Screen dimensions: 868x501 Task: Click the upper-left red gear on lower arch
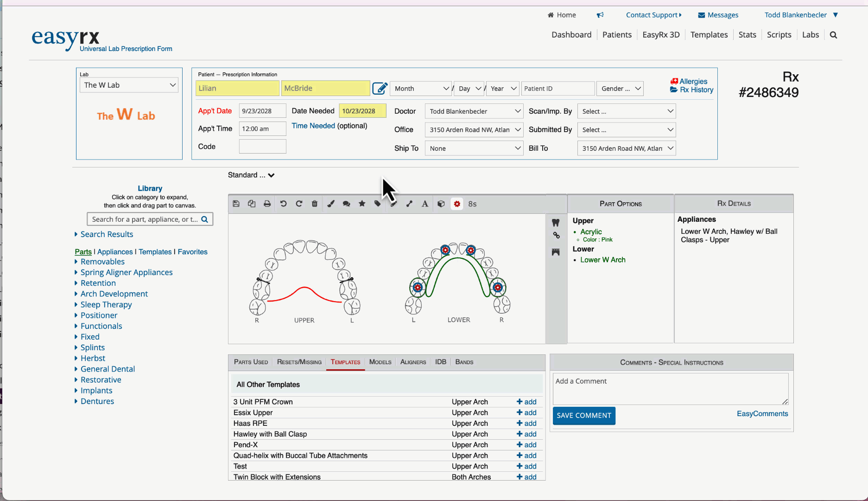click(x=445, y=250)
